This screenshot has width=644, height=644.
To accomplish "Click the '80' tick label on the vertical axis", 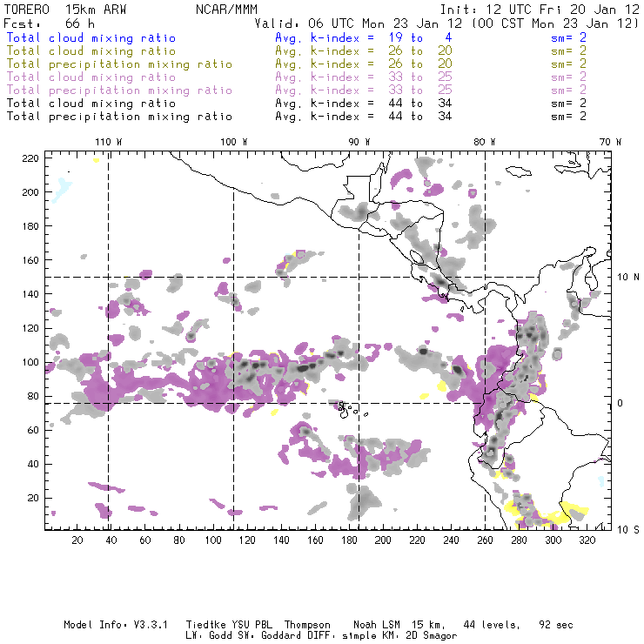I will [x=33, y=396].
